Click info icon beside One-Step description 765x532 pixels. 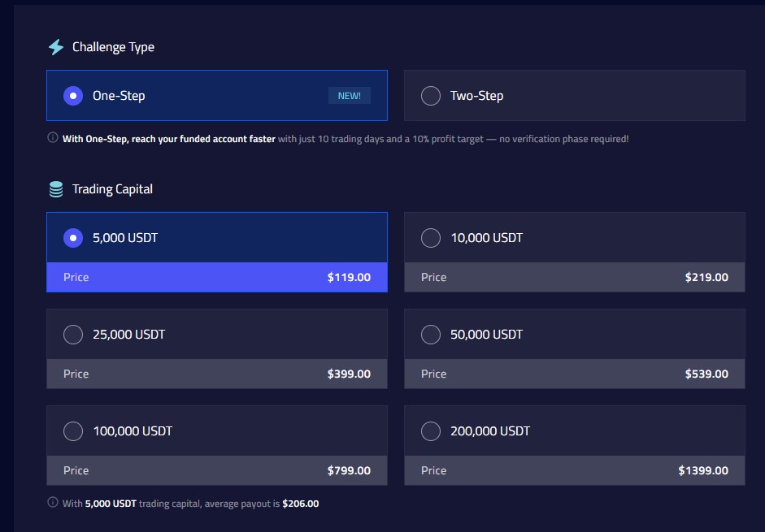52,138
